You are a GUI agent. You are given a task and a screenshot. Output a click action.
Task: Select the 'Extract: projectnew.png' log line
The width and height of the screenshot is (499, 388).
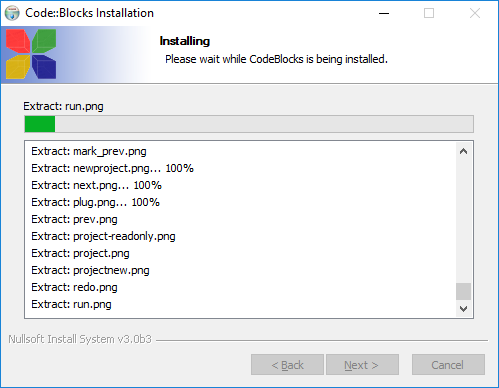[x=90, y=270]
